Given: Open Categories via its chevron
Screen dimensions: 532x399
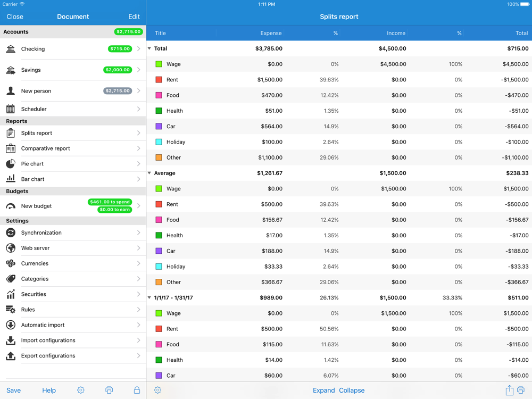Looking at the screenshot, I should click(138, 279).
